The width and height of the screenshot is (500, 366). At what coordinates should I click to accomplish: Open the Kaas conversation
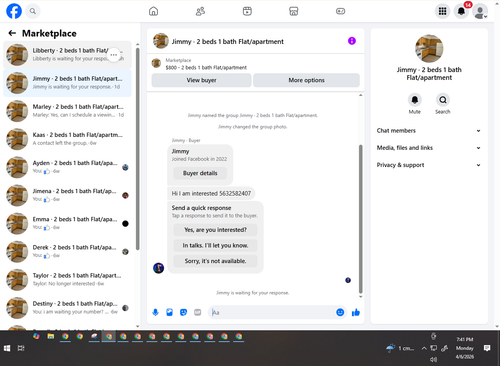click(x=68, y=139)
